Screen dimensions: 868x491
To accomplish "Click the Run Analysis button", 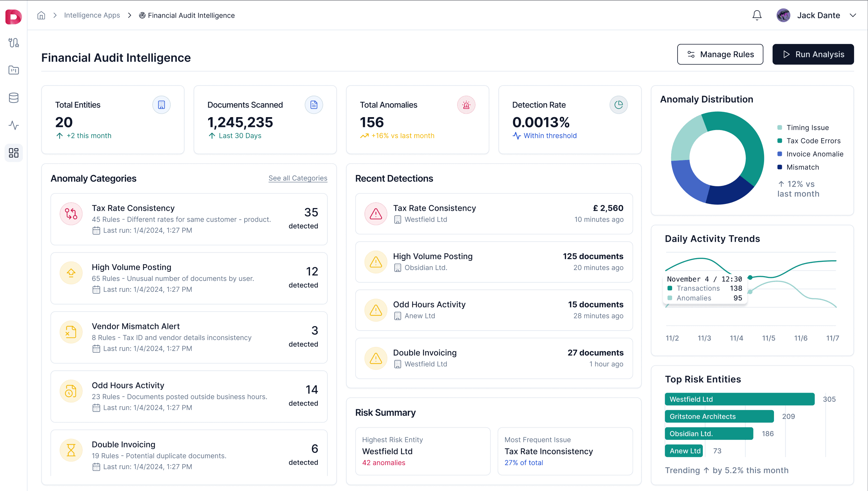I will [x=813, y=54].
